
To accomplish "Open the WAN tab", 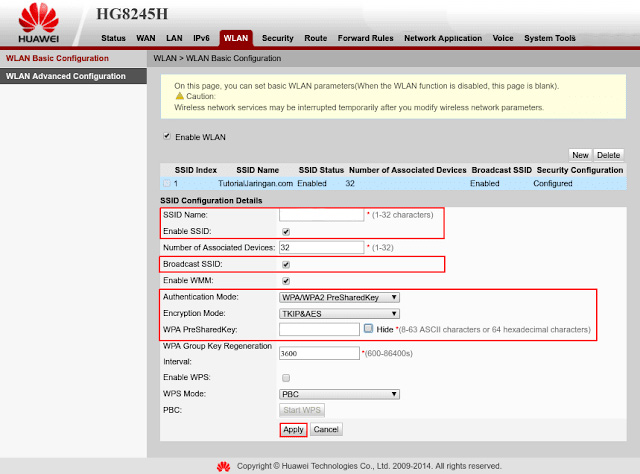I will 146,38.
